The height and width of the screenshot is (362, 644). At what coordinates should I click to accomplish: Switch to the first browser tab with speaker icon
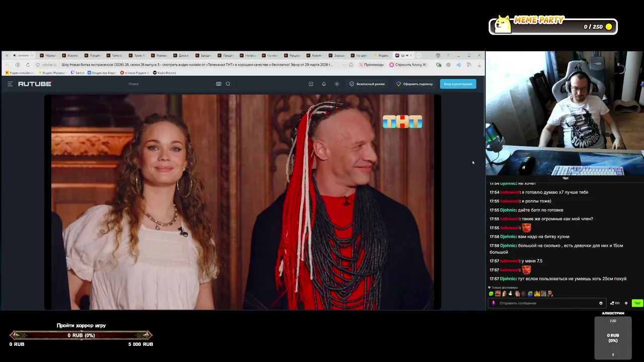[x=23, y=55]
